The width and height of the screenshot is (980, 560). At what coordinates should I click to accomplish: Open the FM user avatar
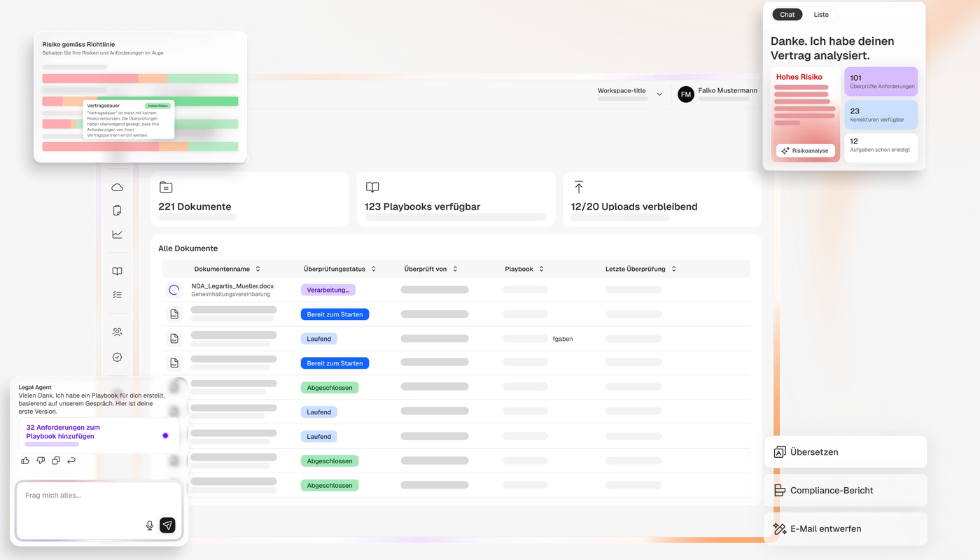point(686,94)
